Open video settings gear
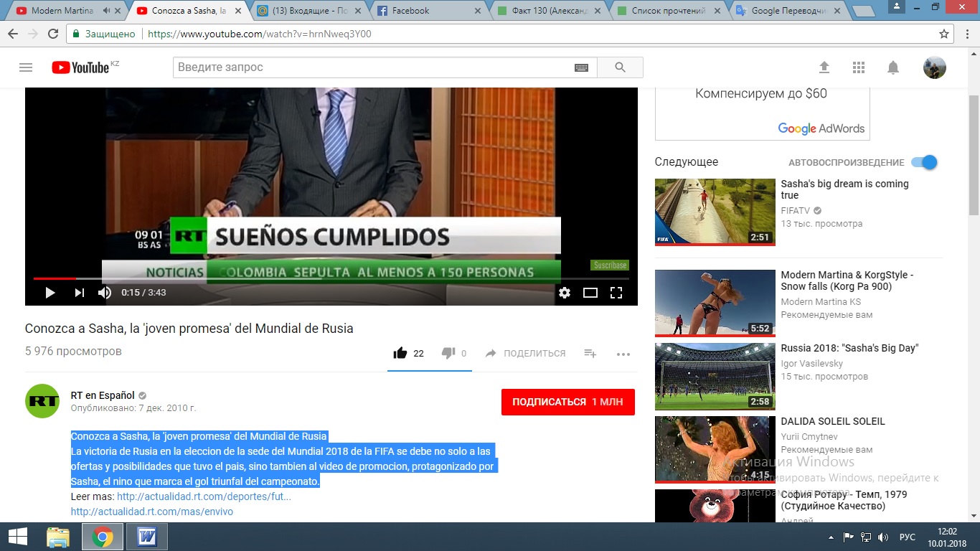 tap(565, 292)
